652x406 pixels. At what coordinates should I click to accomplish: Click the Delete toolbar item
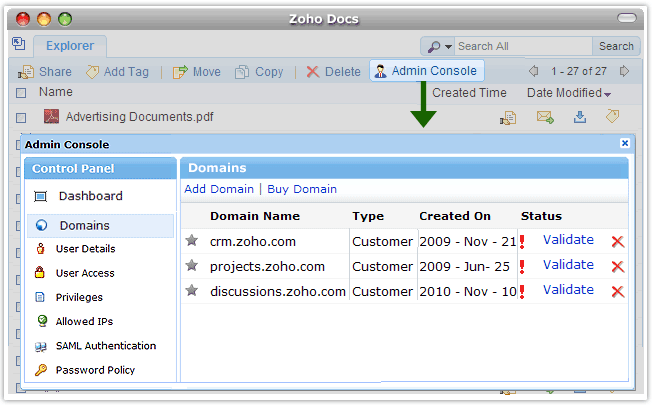coord(333,72)
